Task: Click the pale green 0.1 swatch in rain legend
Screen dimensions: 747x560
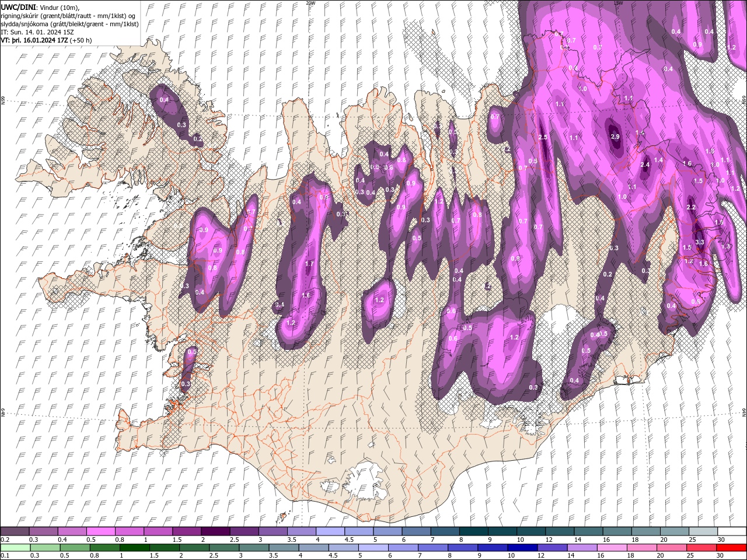Action: pyautogui.click(x=15, y=547)
